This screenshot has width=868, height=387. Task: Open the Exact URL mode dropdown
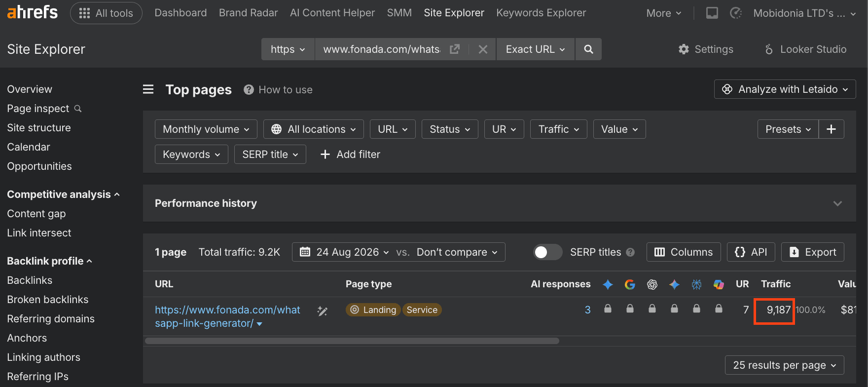(536, 49)
